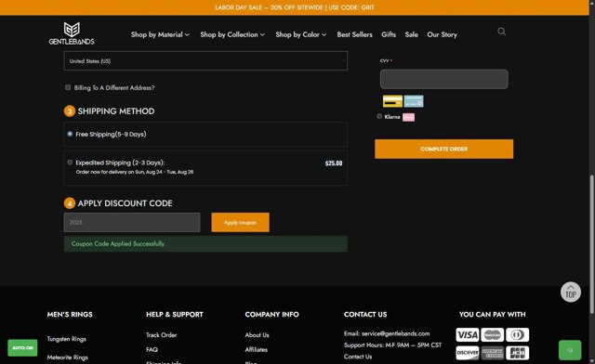Viewport: 595px width, 364px height.
Task: Open Best Sellers menu item
Action: 355,34
